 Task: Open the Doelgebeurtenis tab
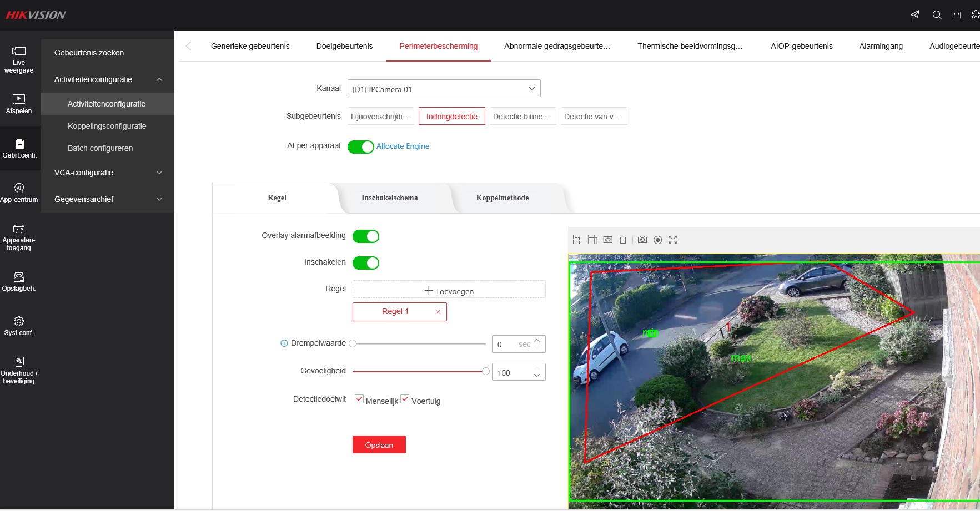(344, 46)
